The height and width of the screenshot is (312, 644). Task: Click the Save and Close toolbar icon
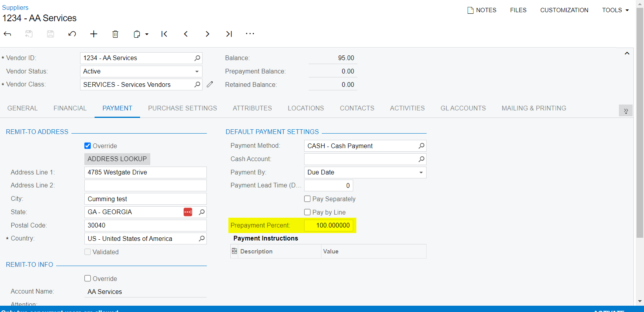(29, 34)
